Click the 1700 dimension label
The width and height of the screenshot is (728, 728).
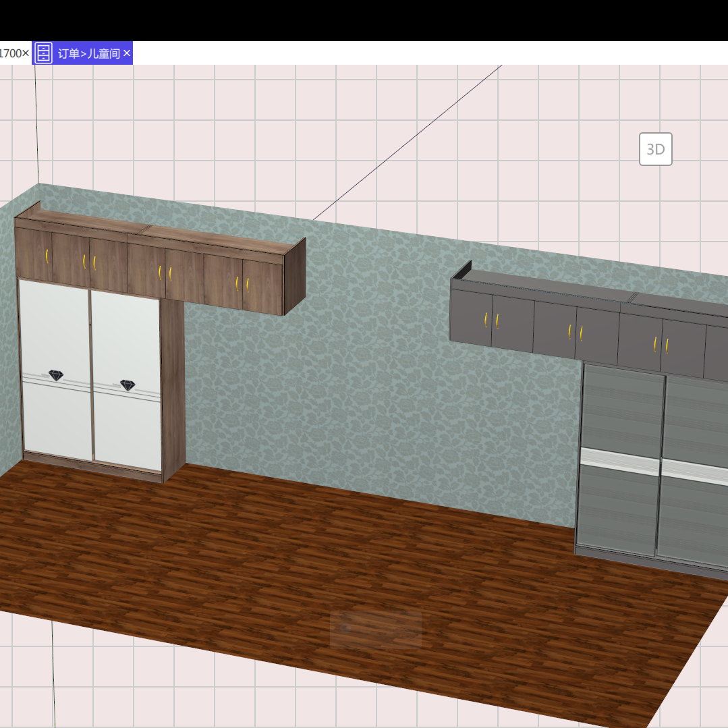(x=11, y=52)
